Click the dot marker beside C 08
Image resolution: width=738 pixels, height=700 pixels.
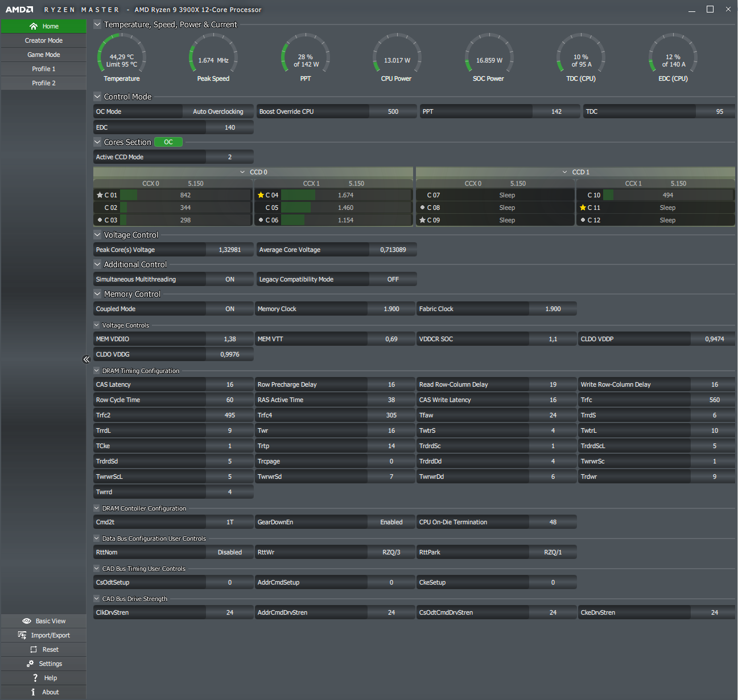[x=422, y=208]
